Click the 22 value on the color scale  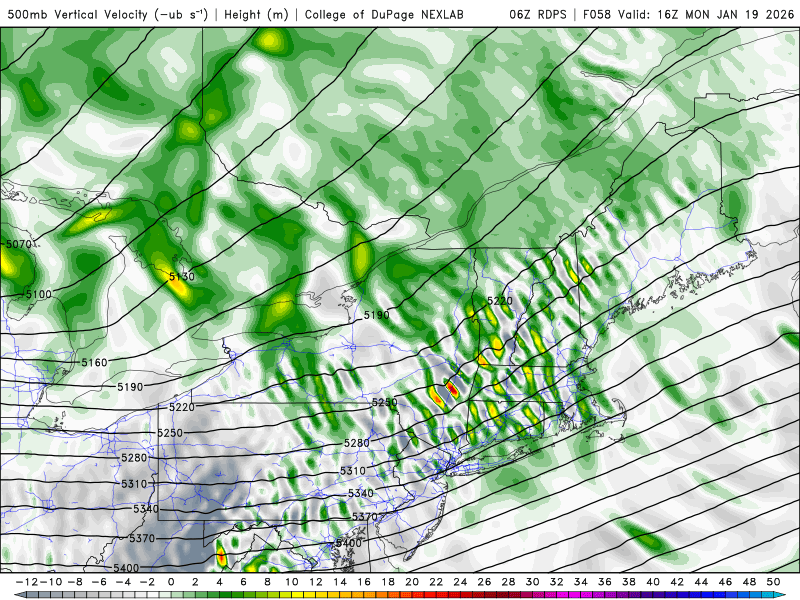point(436,582)
